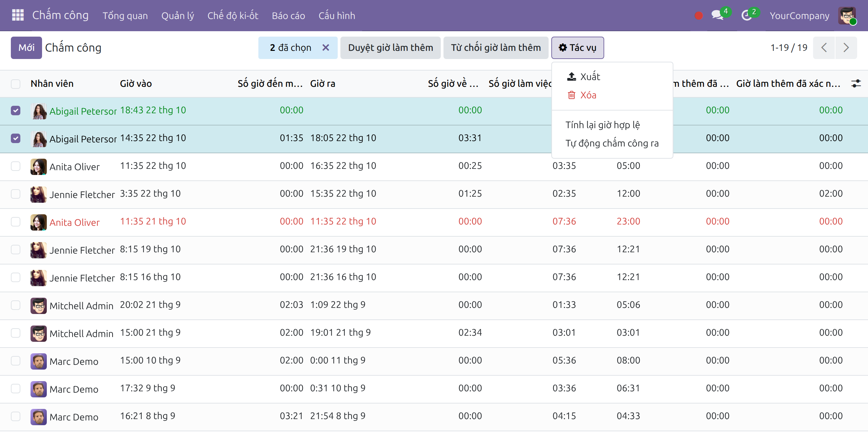868x434 pixels.
Task: Clear selection with the X icon
Action: tap(325, 47)
